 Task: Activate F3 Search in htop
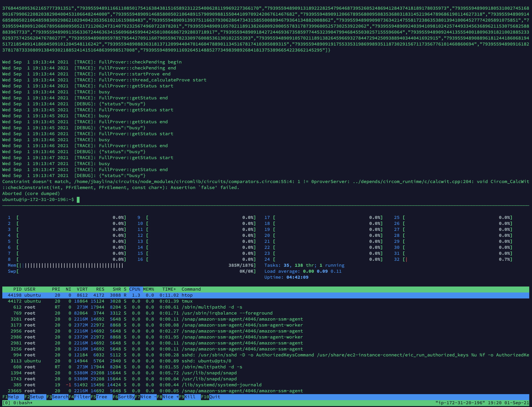(x=57, y=397)
